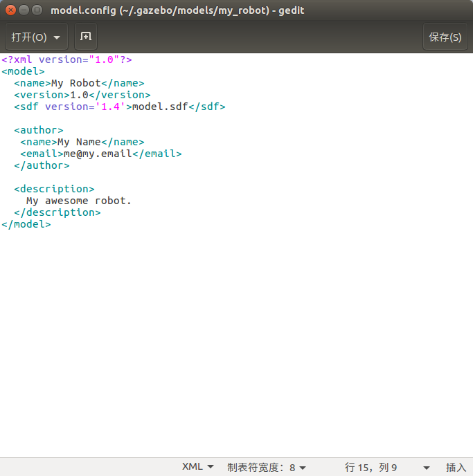Click the '1.4' sdf version value
The height and width of the screenshot is (476, 473).
[x=110, y=107]
